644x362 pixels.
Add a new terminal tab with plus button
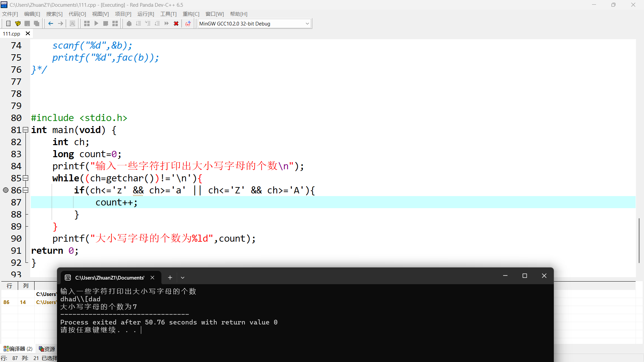coord(170,278)
